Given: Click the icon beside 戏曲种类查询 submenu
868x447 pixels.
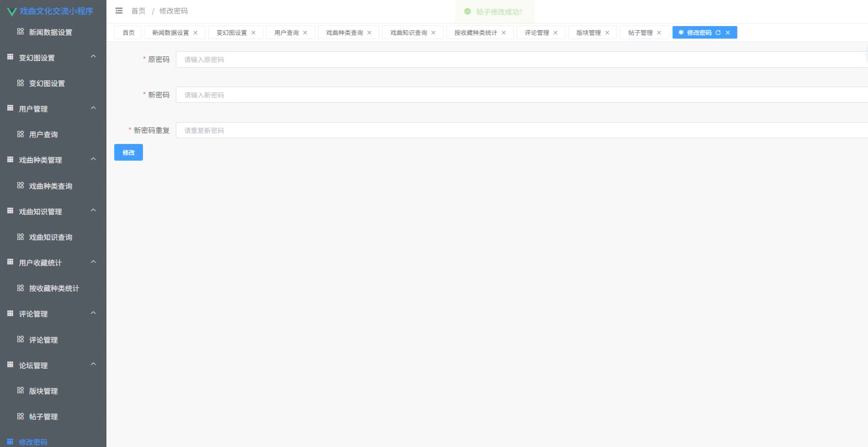Looking at the screenshot, I should [x=20, y=185].
